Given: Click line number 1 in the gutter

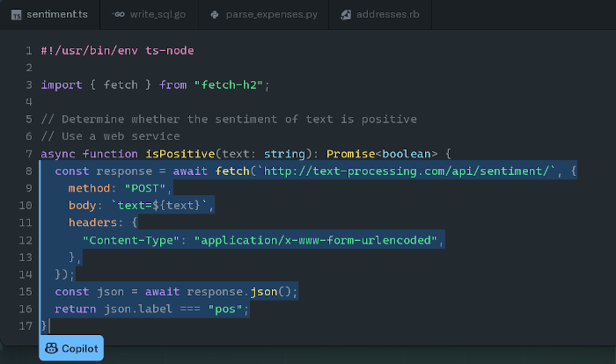Looking at the screenshot, I should coord(29,51).
